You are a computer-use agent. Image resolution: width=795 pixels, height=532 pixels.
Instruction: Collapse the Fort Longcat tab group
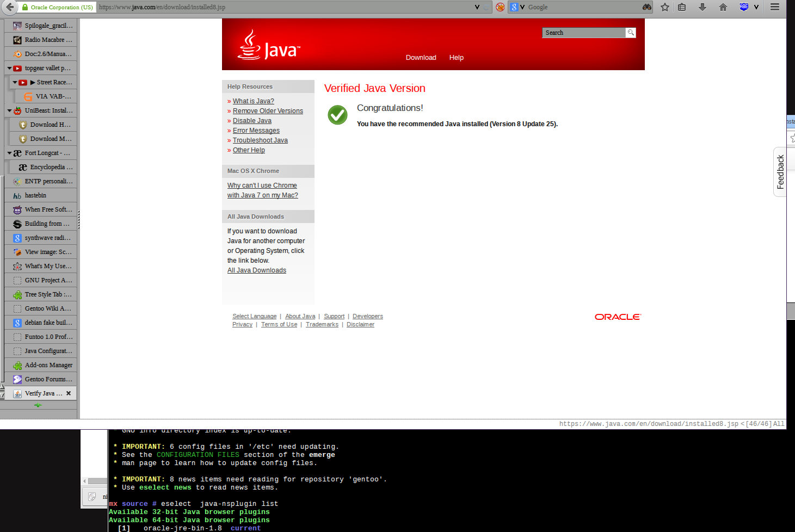coord(9,153)
